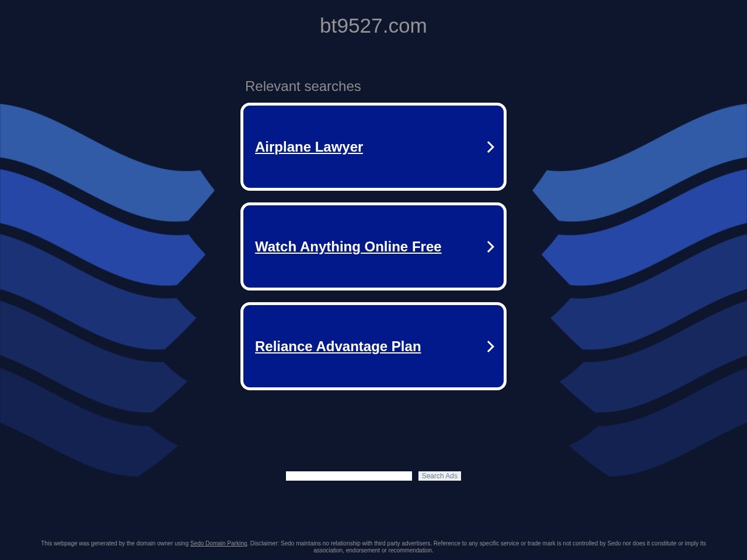
Task: Open the Watch Anything Online Free link
Action: [348, 247]
